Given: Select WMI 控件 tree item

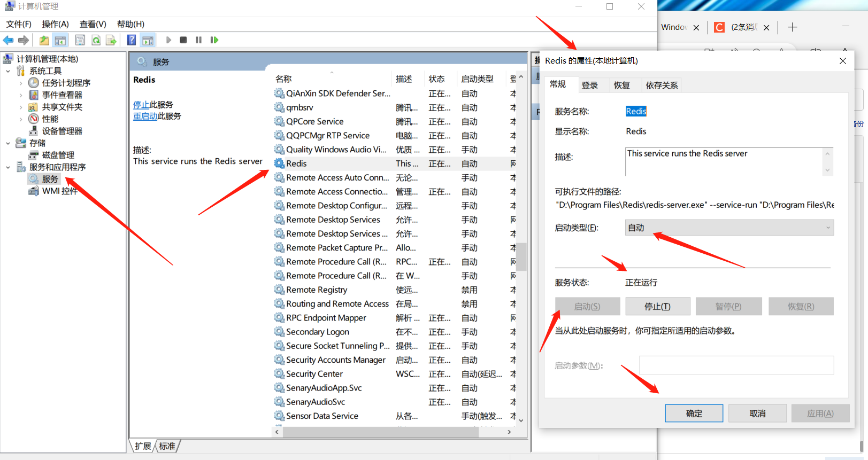Looking at the screenshot, I should point(59,191).
